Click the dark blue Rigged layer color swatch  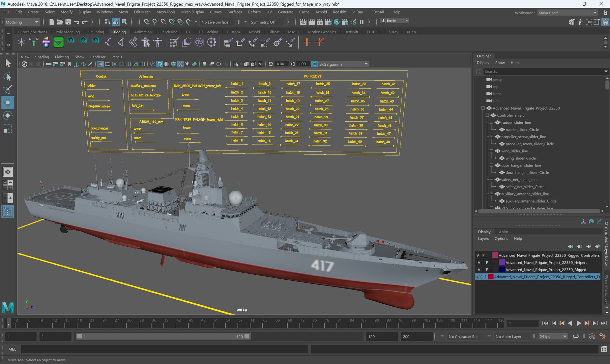[502, 270]
